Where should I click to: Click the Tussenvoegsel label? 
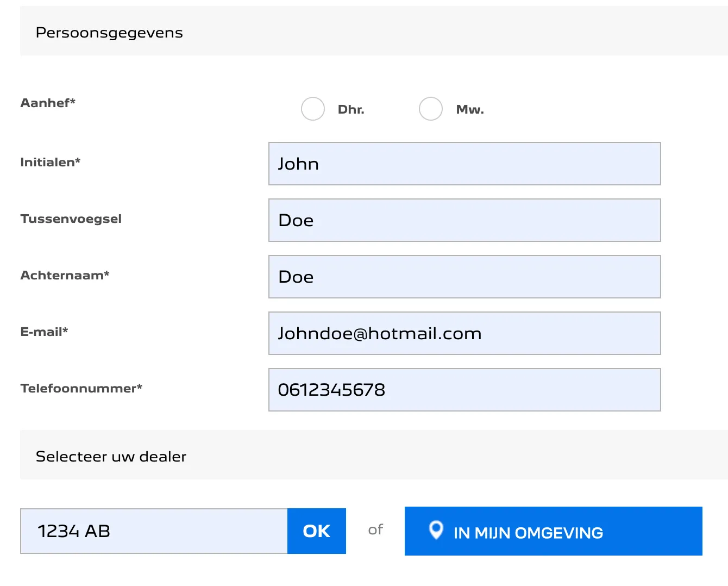tap(71, 219)
